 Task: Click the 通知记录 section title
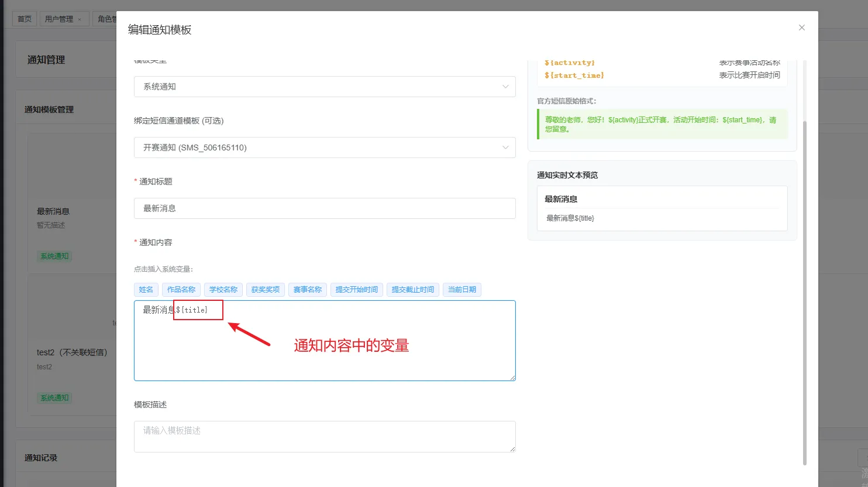tap(41, 458)
